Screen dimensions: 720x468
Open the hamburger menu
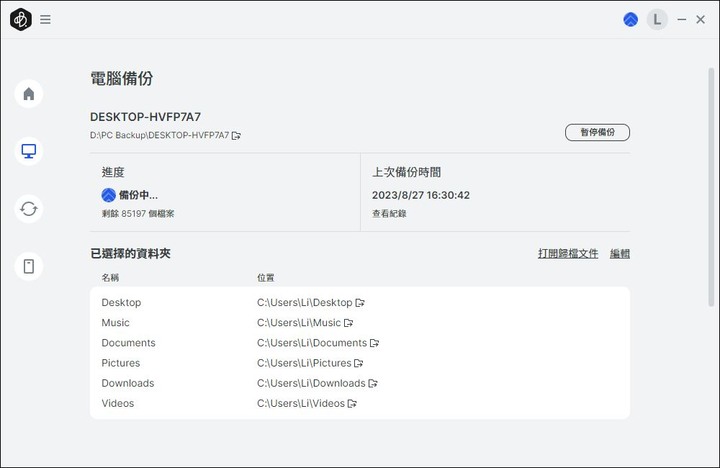[x=45, y=19]
